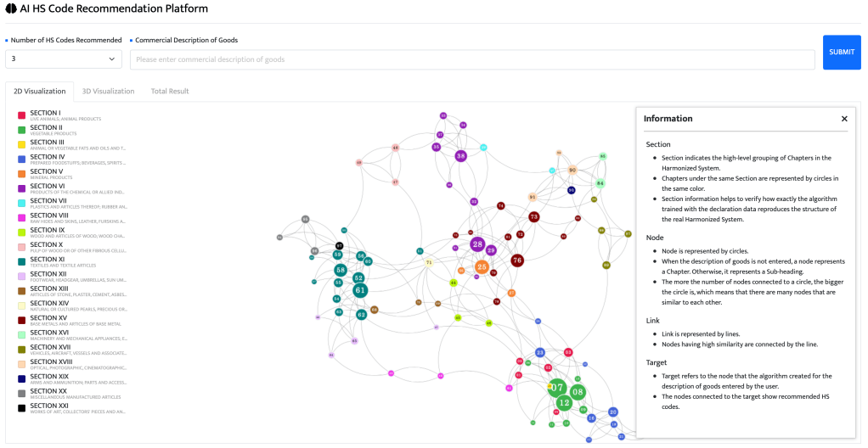Switch to the 3D Visualization tab
The height and width of the screenshot is (448, 868).
point(108,91)
